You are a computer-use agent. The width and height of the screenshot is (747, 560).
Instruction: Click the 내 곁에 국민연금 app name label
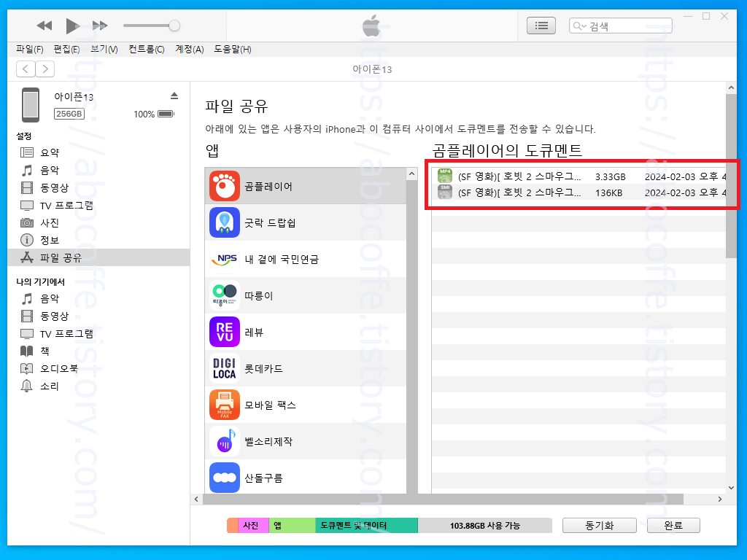[282, 260]
